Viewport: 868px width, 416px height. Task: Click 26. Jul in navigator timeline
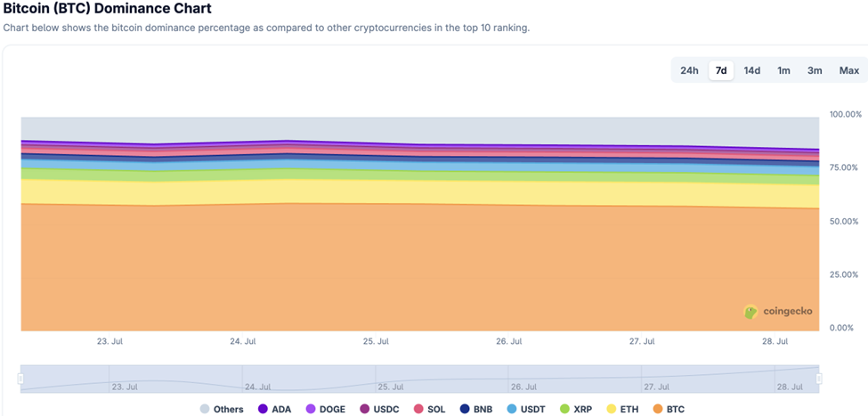point(523,387)
